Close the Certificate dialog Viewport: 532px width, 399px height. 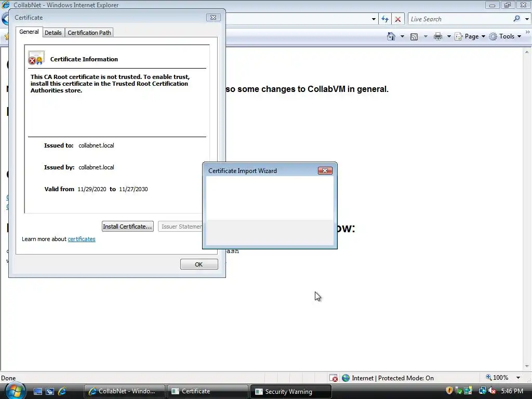click(x=213, y=17)
